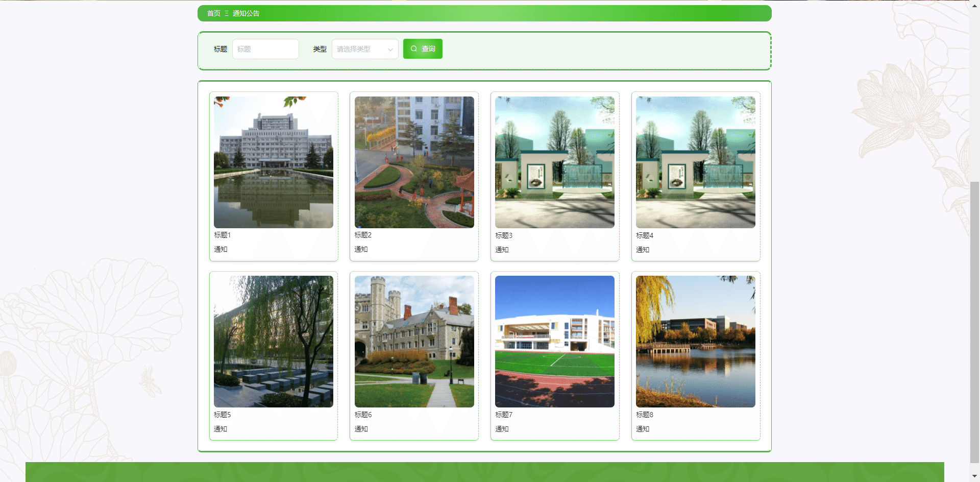980x482 pixels.
Task: Click 通知 type under 标题1
Action: (x=220, y=249)
